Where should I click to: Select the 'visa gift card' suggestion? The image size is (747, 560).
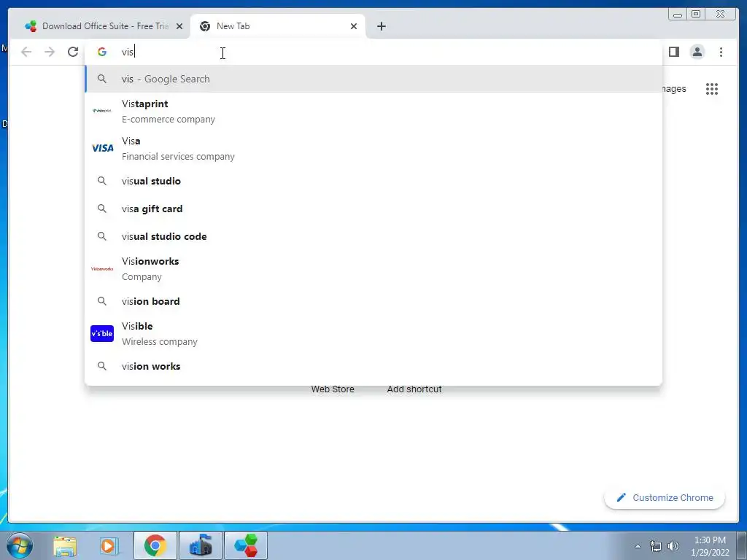tap(373, 209)
